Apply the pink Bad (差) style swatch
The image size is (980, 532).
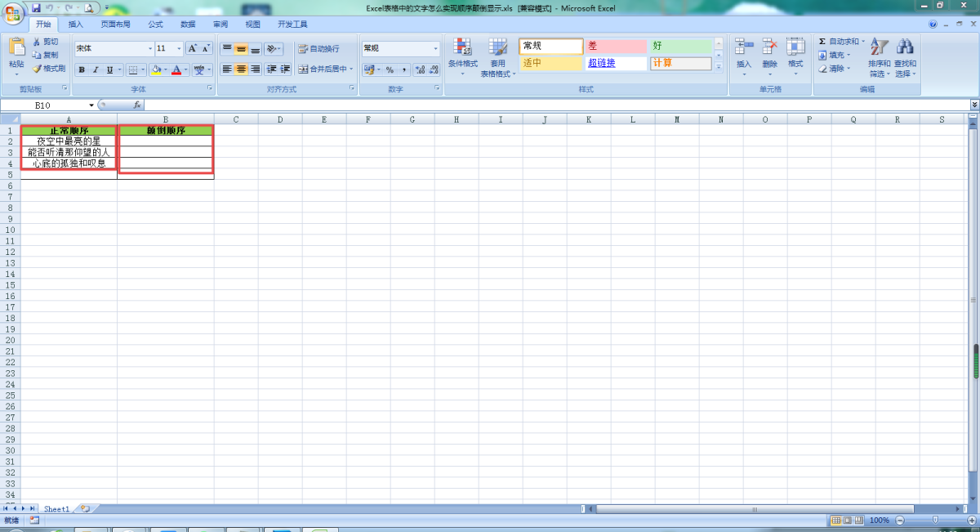tap(616, 47)
